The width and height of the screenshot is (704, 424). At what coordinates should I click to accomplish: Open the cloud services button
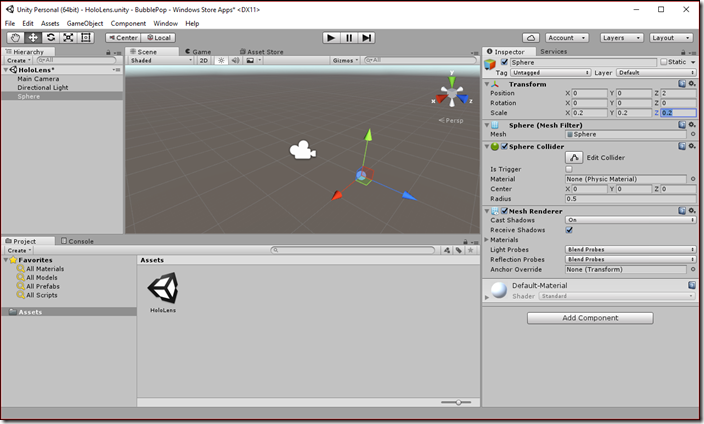531,38
